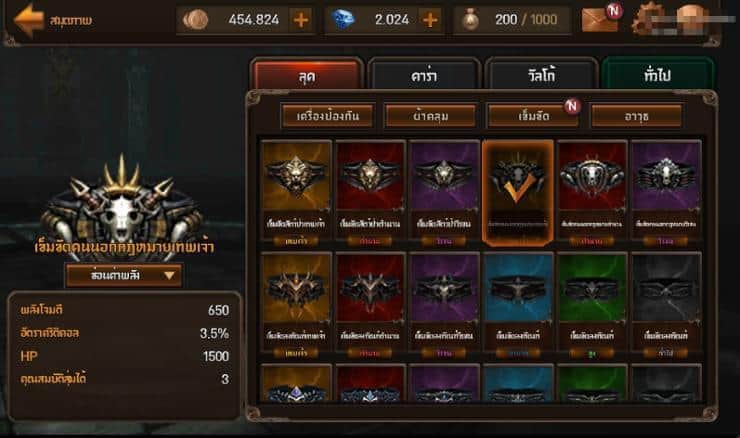Switch to the ชุด tab

(307, 74)
